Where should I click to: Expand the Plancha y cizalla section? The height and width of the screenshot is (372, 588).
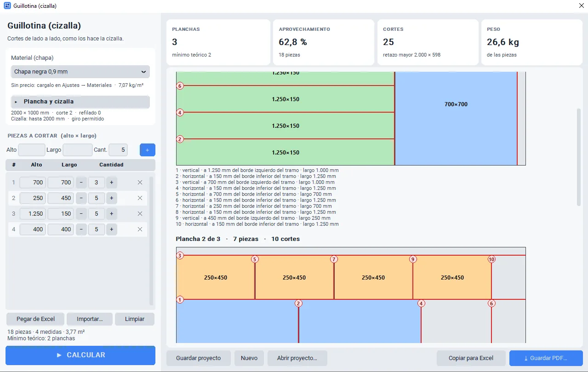[x=80, y=102]
